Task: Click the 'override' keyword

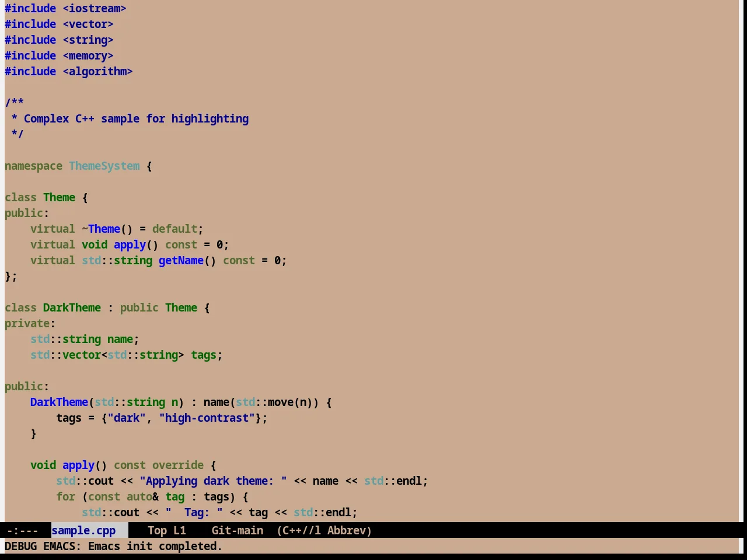Action: pos(178,465)
